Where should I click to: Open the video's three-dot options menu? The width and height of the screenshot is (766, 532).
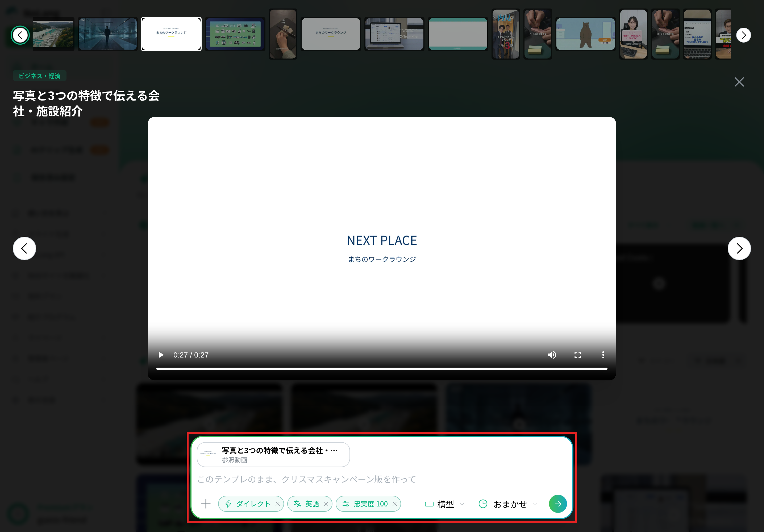pyautogui.click(x=603, y=355)
